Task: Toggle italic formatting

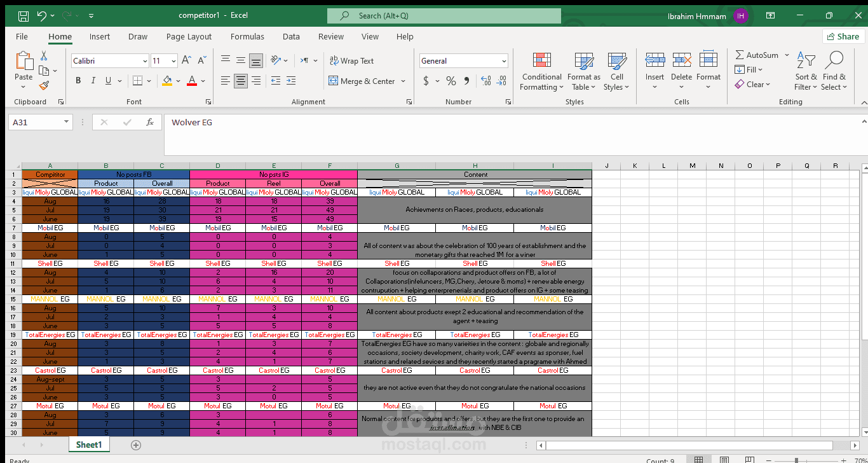Action: (93, 81)
